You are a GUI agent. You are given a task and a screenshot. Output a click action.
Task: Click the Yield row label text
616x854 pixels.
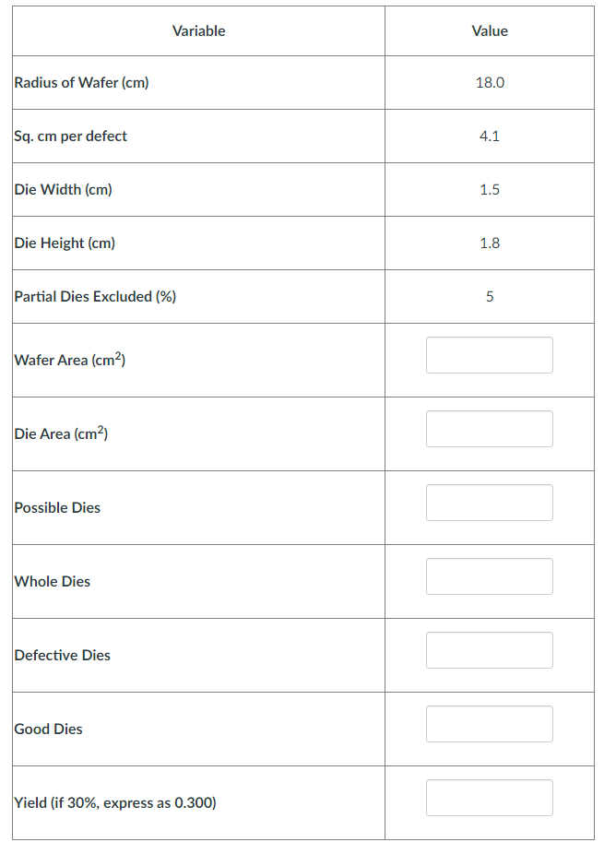point(115,803)
